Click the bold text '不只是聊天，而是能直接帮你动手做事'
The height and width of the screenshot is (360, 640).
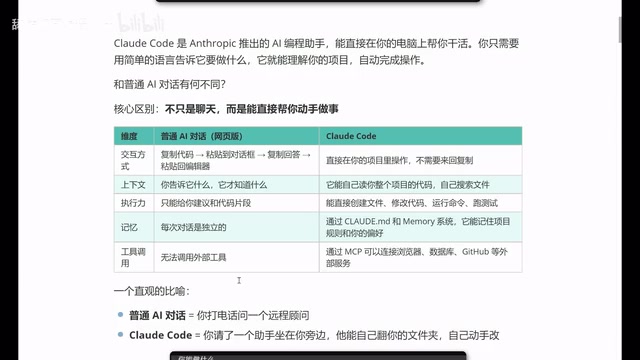pyautogui.click(x=251, y=109)
